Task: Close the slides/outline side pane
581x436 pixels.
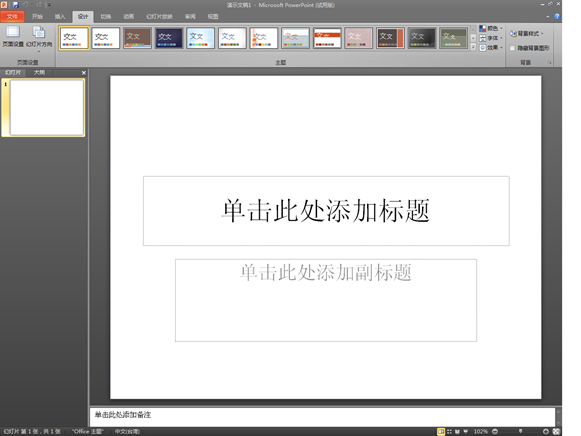Action: coord(83,73)
